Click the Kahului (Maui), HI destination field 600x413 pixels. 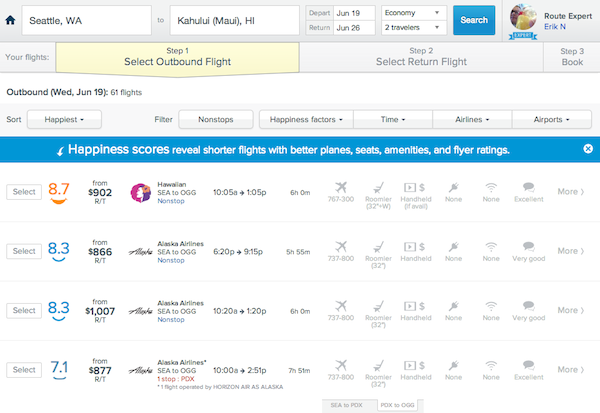pos(235,20)
